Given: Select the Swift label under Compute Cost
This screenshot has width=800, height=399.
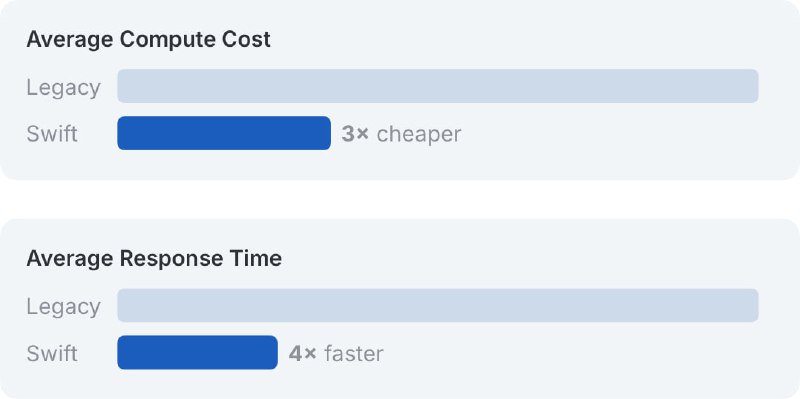Looking at the screenshot, I should click(52, 134).
